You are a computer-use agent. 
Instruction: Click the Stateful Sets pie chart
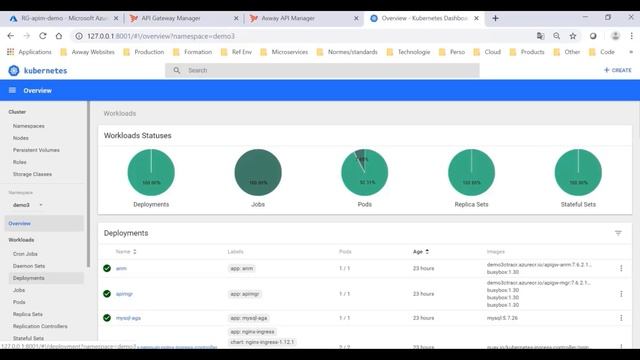point(578,172)
